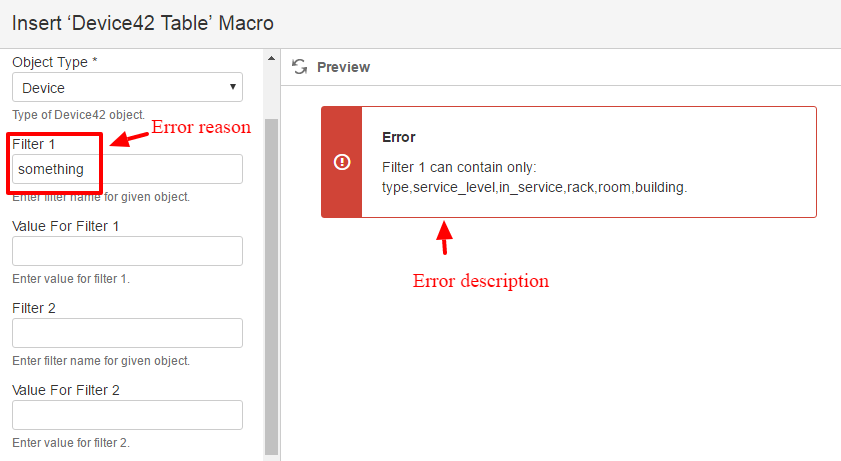Click the error exclamation icon

click(342, 162)
